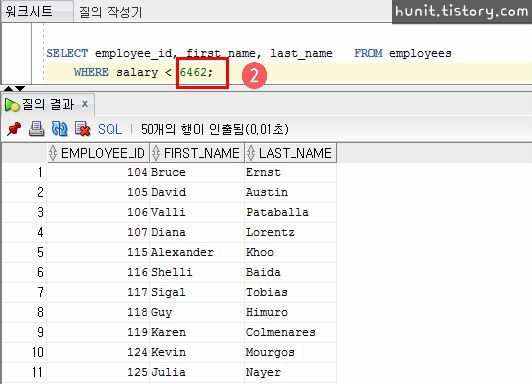
Task: Select first name cell Bruce
Action: coord(197,172)
